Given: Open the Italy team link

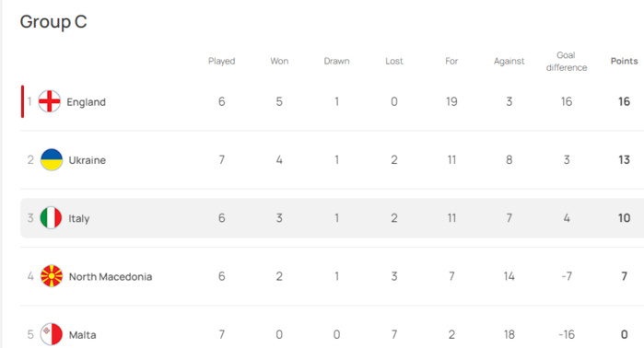Looking at the screenshot, I should coord(79,218).
